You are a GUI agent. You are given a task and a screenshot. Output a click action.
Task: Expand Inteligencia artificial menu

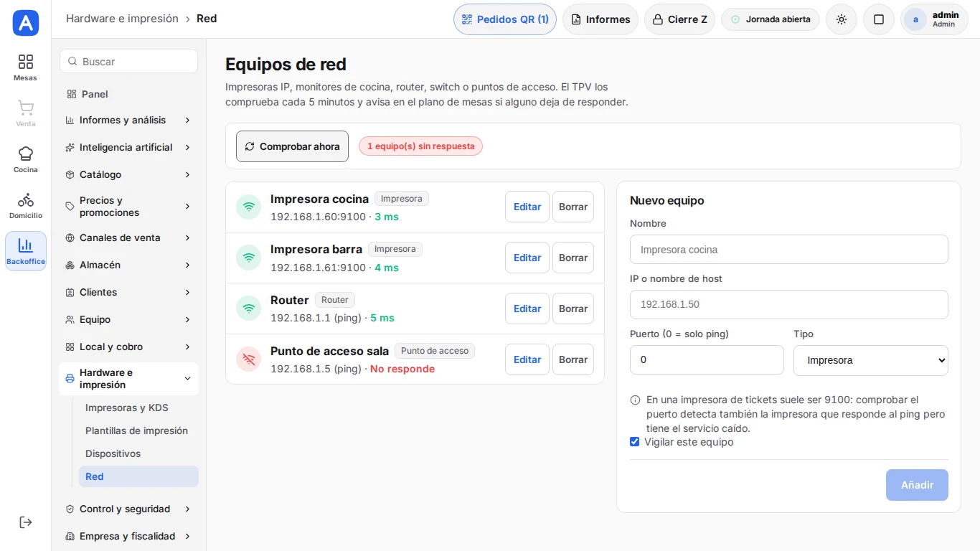click(128, 147)
